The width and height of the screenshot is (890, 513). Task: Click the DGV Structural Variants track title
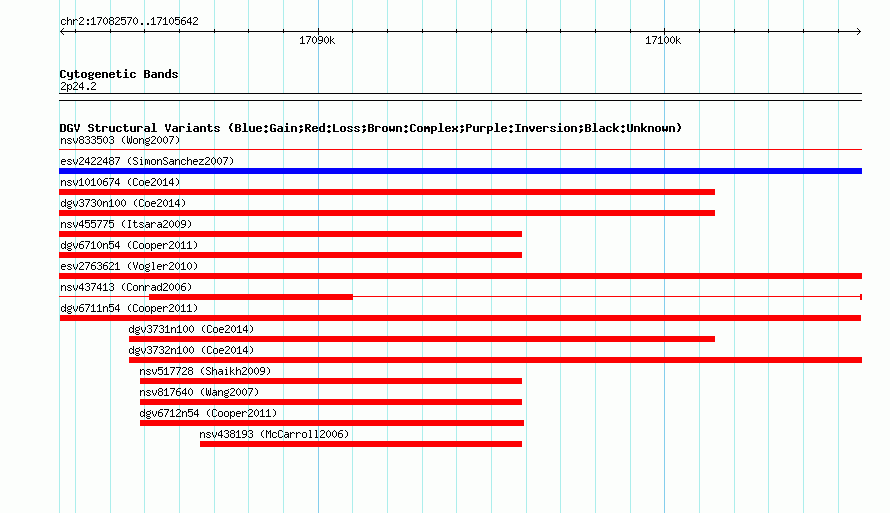pos(371,128)
